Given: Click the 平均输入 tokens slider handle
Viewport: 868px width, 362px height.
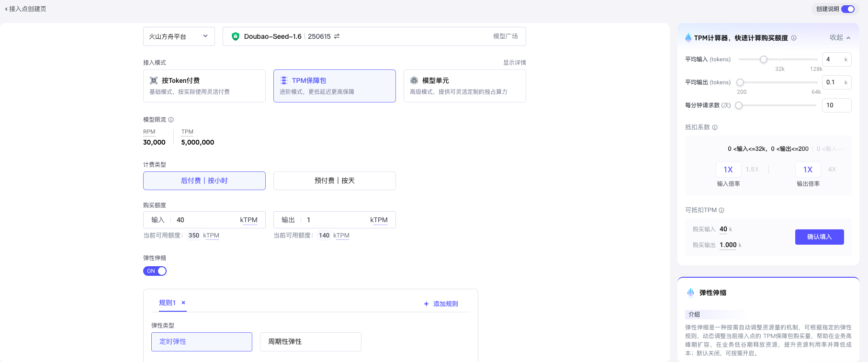Looking at the screenshot, I should (764, 59).
